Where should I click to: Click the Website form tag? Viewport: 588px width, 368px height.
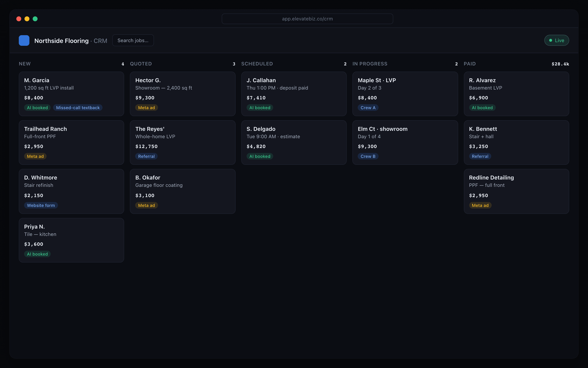[41, 205]
